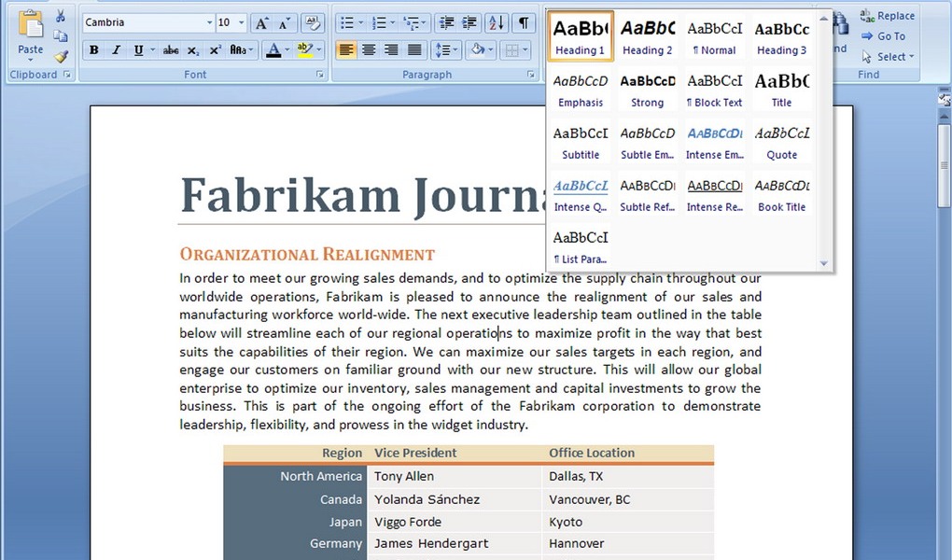Expand the font color arrow
Screen dimensions: 952x560
287,50
